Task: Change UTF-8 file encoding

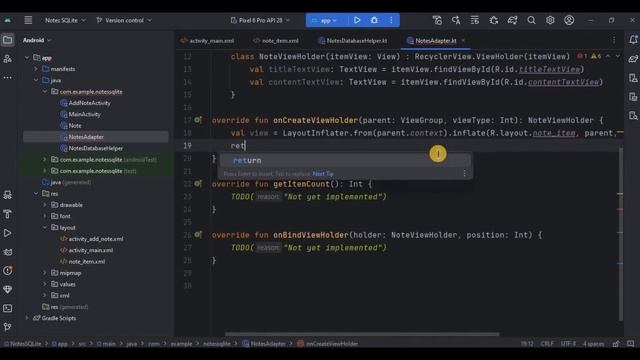Action: 568,344
